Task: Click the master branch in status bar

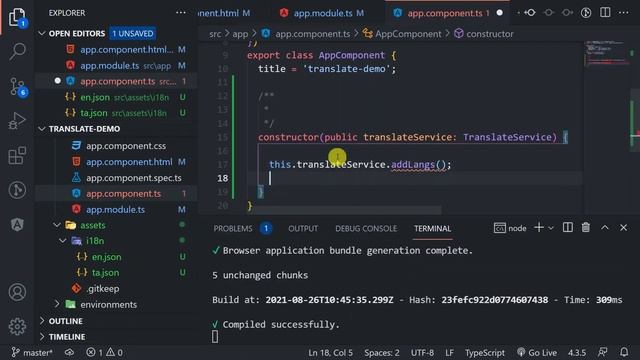Action: pyautogui.click(x=32, y=352)
